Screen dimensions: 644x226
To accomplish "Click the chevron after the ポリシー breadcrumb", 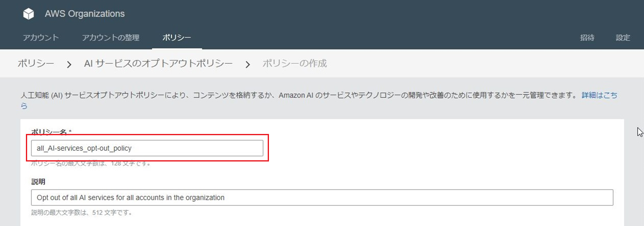I will click(x=69, y=65).
